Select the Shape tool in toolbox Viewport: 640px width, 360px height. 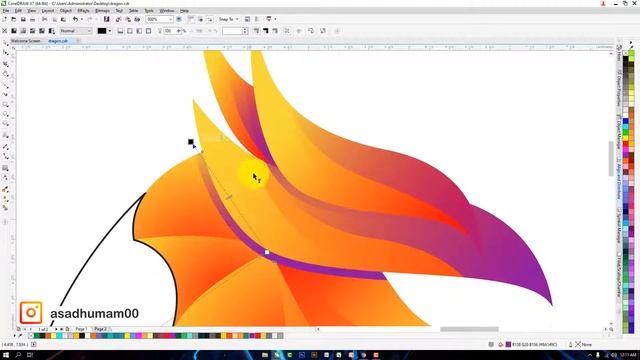click(6, 53)
